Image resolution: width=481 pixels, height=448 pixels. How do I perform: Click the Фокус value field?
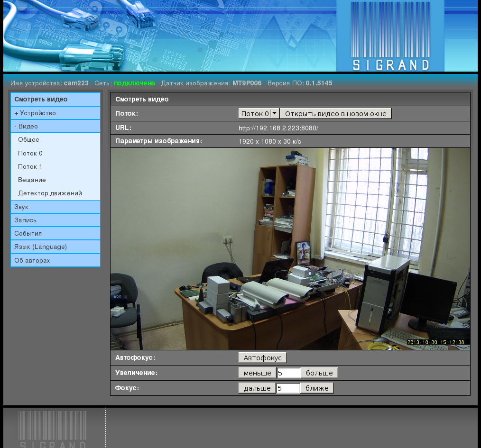coord(288,388)
